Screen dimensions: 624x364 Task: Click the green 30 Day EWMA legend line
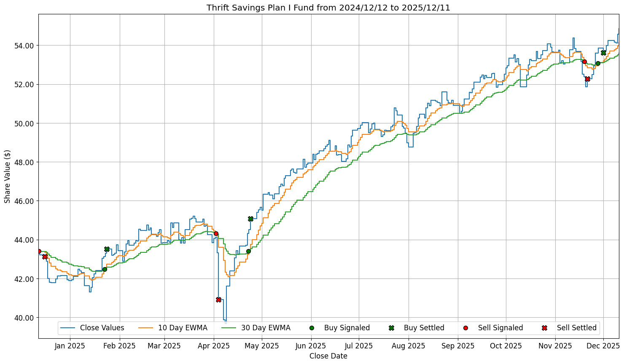tap(229, 328)
